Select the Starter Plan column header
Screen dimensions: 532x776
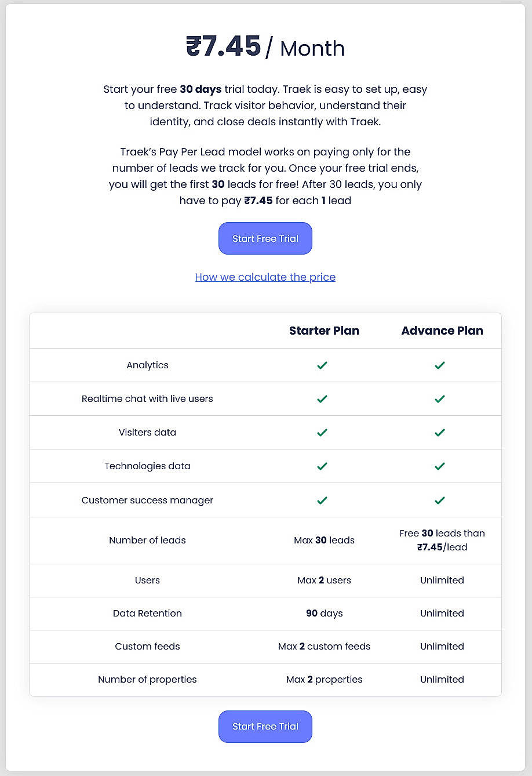(x=324, y=331)
